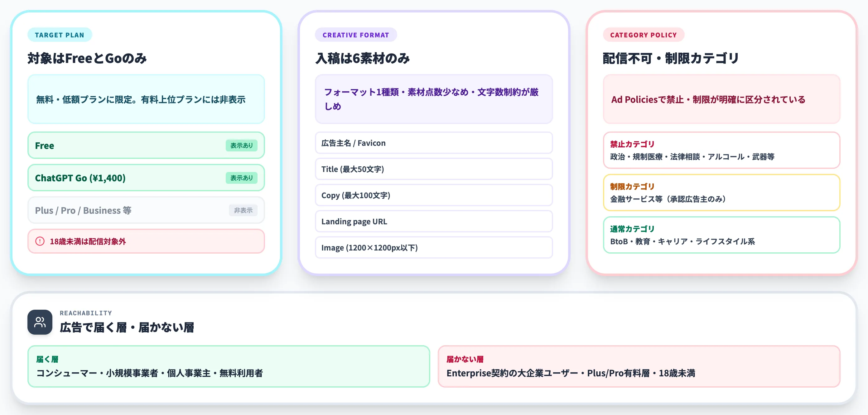Click the text 無料・低額プランに限定。有料上位プランには非表示
The height and width of the screenshot is (415, 868).
tap(141, 99)
